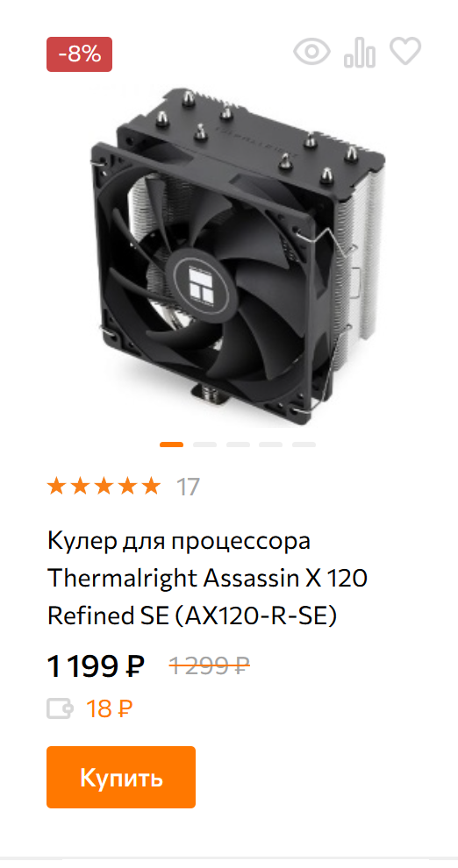Viewport: 458px width, 868px height.
Task: Open the 17 reviews count
Action: (x=188, y=487)
